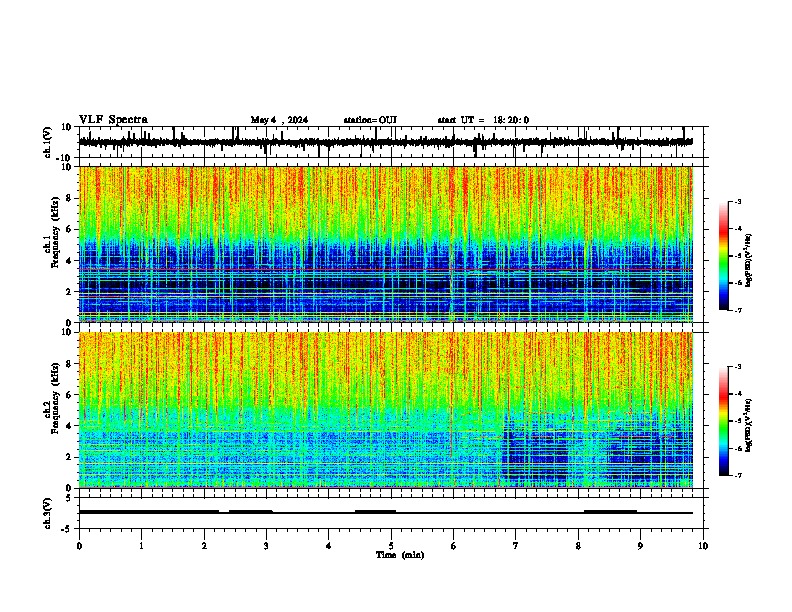
Task: Click the "6" tick on the Time axis
Action: point(454,546)
